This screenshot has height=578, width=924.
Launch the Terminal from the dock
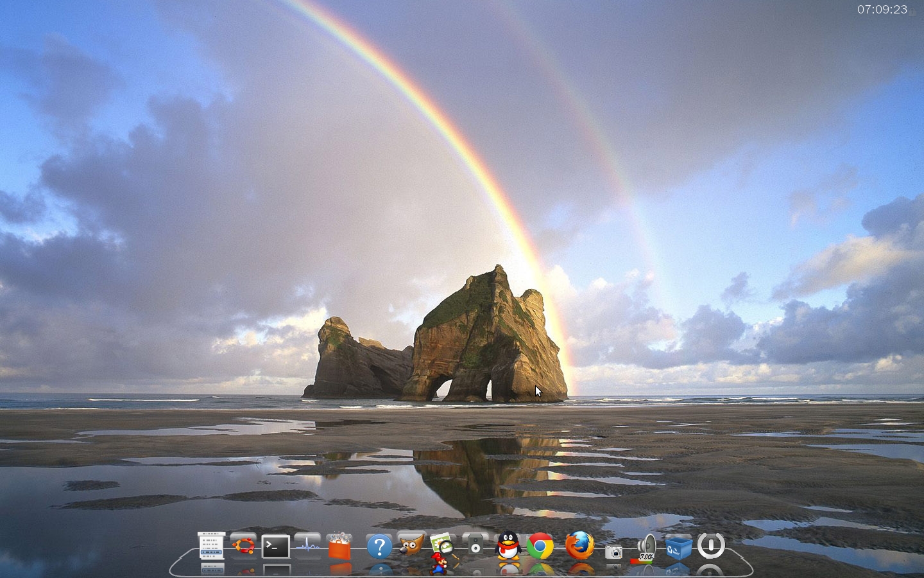pos(276,547)
